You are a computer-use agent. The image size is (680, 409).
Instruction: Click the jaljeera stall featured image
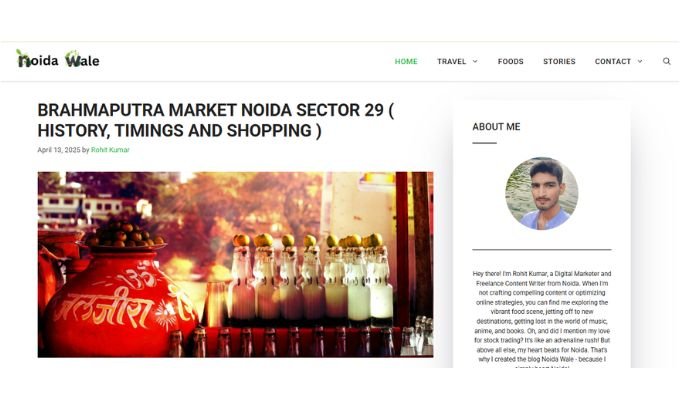point(235,265)
